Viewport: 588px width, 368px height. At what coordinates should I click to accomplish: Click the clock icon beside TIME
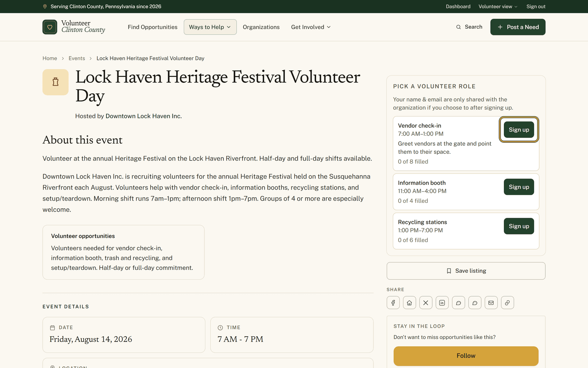[x=220, y=328]
